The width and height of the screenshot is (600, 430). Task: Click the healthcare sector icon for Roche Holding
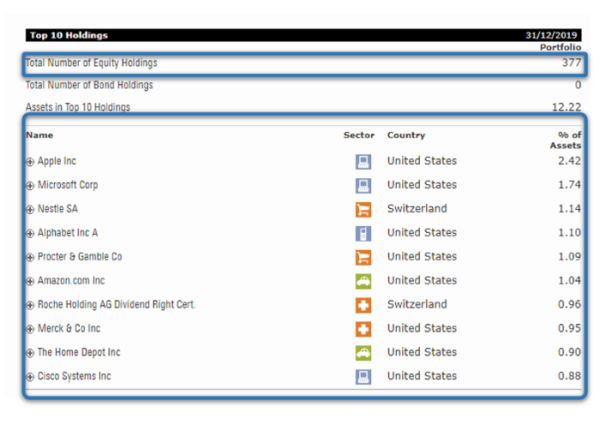click(363, 305)
